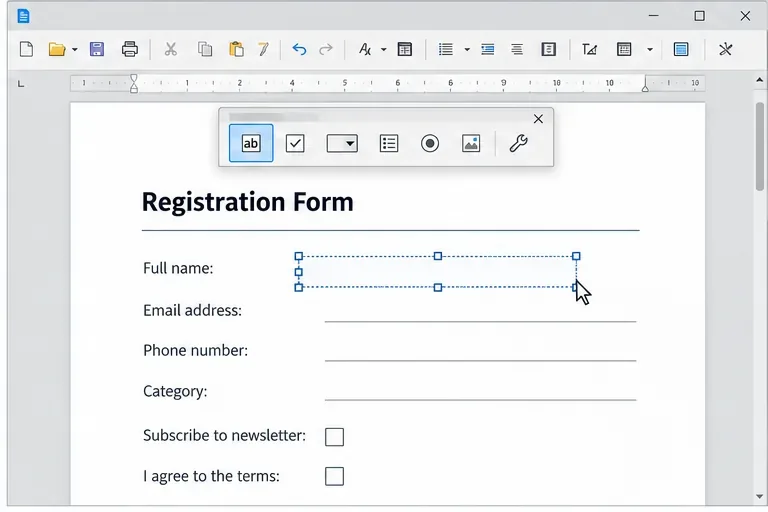Screen dimensions: 768x512
Task: Toggle design mode with crossed tools icon
Action: 725,49
